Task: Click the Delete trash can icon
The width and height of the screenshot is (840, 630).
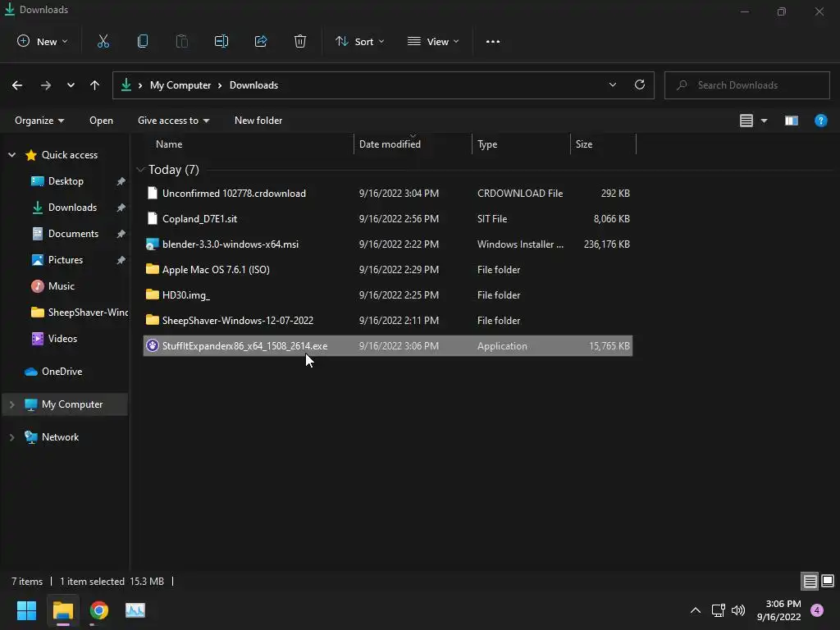Action: point(300,41)
